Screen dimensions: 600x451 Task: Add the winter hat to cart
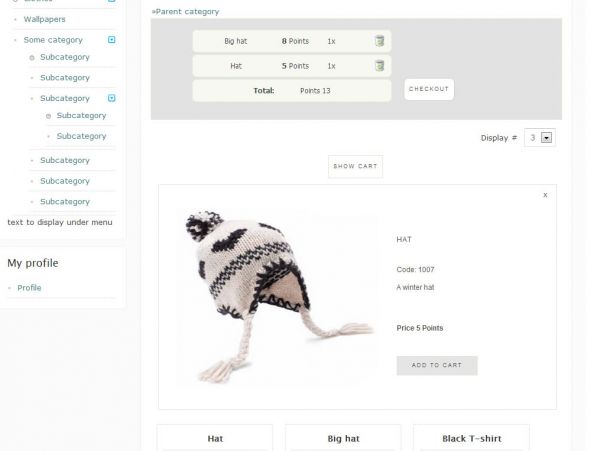[437, 365]
